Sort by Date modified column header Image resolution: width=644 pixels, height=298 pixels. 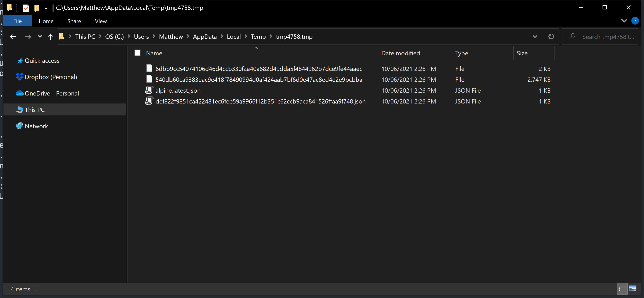(400, 53)
